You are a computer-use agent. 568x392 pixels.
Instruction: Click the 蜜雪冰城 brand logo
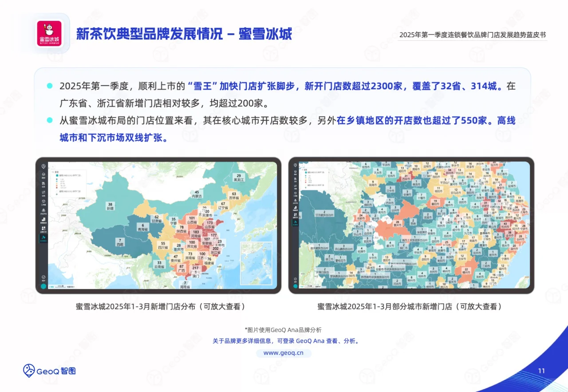(49, 34)
